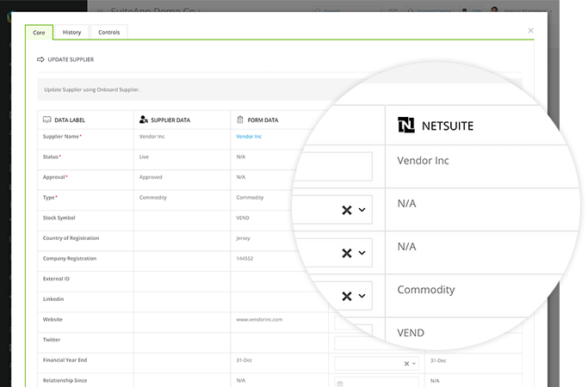Viewport: 588px width, 387px height.
Task: Select the Linkedin row label
Action: click(53, 299)
